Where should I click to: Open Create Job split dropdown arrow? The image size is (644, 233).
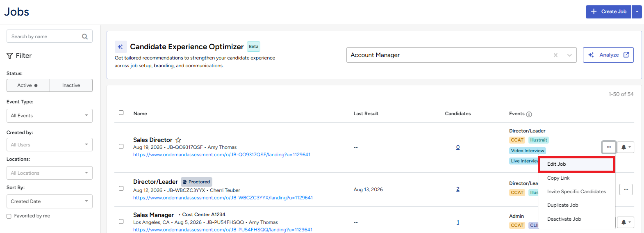coord(637,11)
